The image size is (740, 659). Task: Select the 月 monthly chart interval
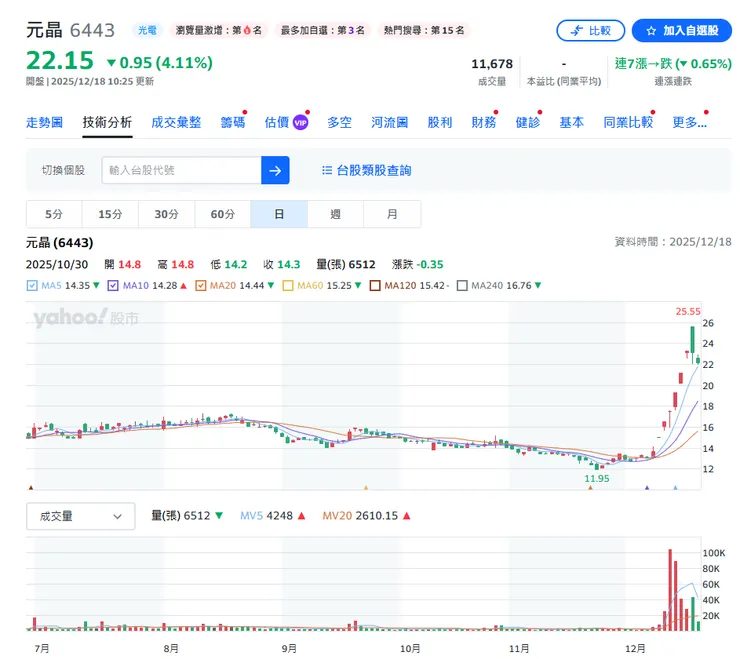pyautogui.click(x=392, y=214)
